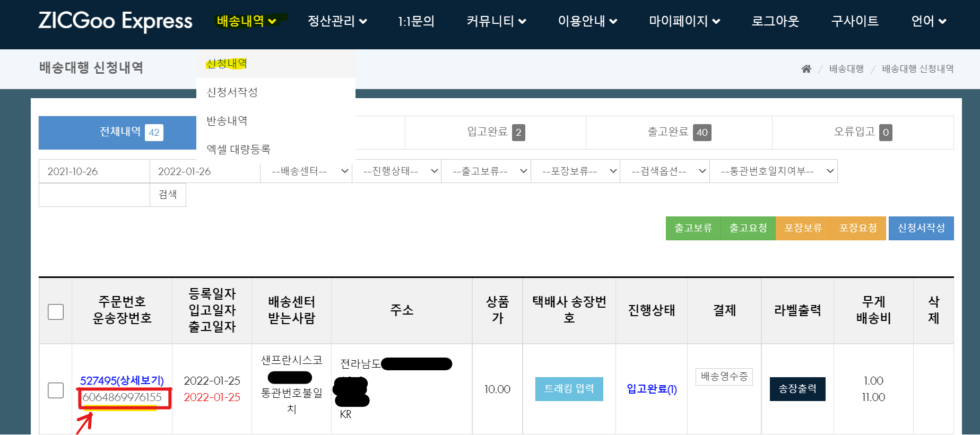
Task: Switch to the 입고완료 tab
Action: pyautogui.click(x=495, y=132)
